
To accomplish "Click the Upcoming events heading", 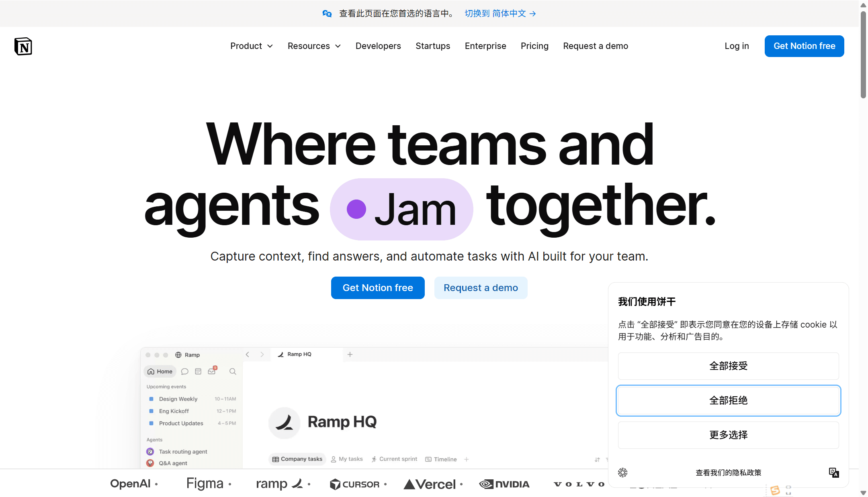I will pos(166,387).
